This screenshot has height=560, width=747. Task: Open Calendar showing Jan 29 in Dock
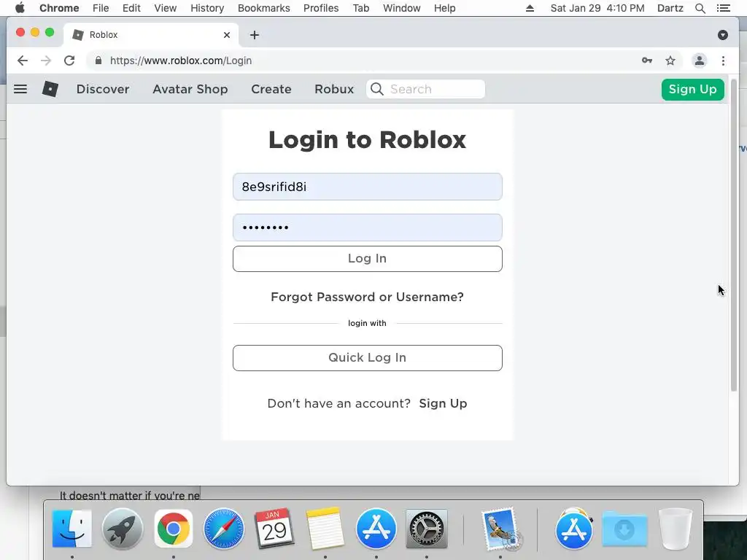[x=274, y=529]
